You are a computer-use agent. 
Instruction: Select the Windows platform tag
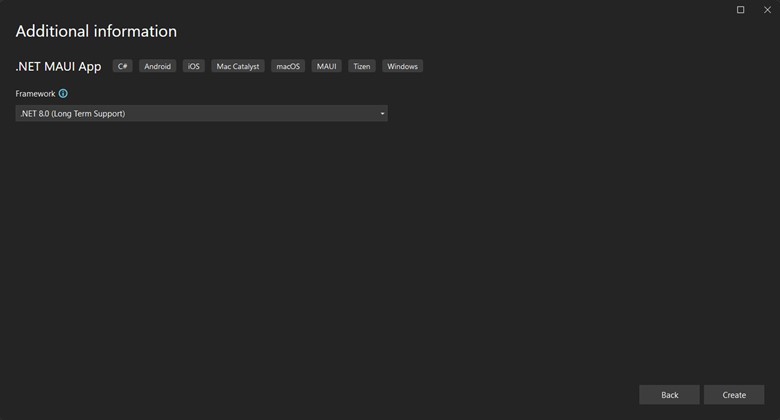click(x=402, y=66)
